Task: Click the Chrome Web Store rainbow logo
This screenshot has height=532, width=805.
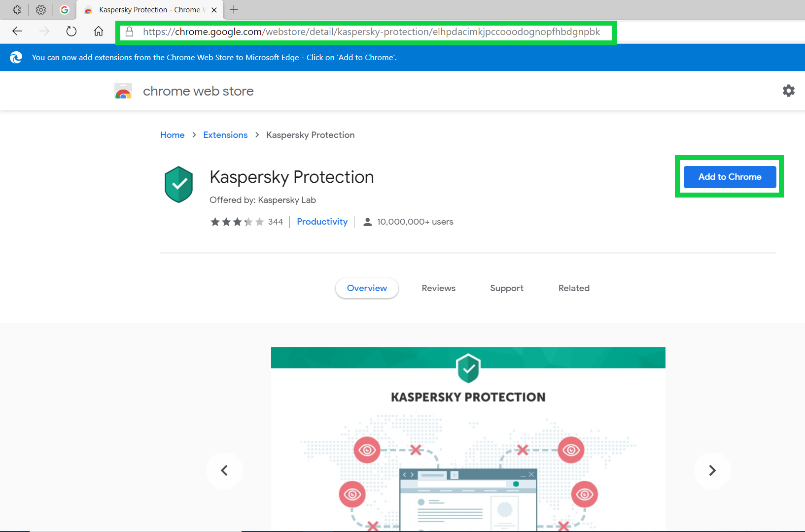Action: point(123,91)
